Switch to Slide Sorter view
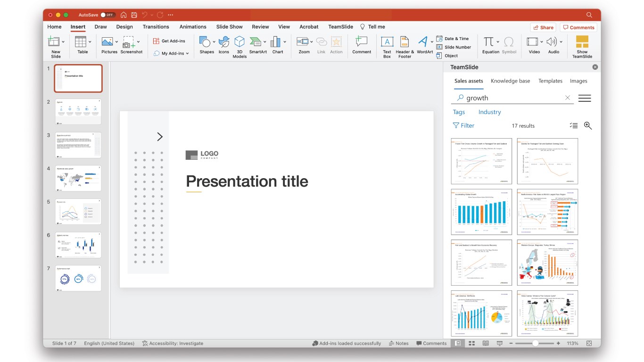The height and width of the screenshot is (362, 644). [x=471, y=343]
